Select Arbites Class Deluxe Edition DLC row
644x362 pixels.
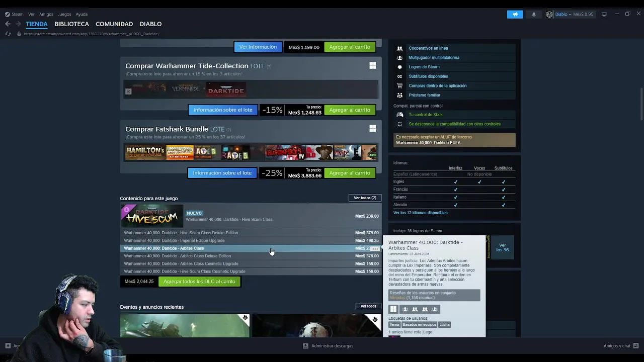point(251,256)
